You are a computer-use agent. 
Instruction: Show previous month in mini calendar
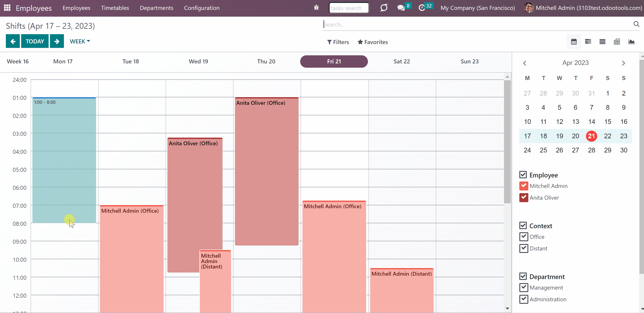pyautogui.click(x=525, y=63)
